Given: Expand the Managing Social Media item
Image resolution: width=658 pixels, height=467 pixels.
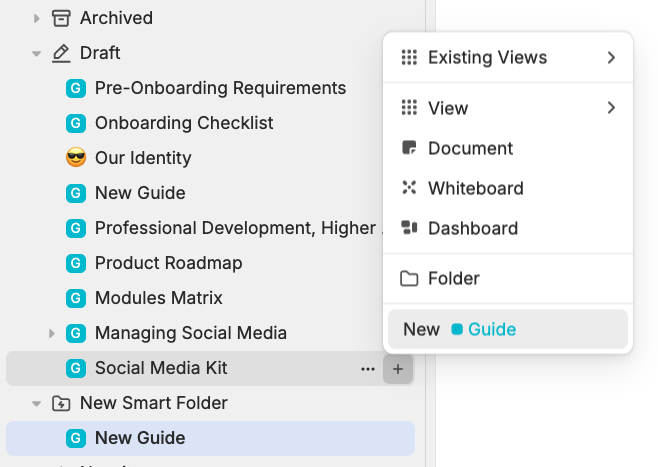Looking at the screenshot, I should [52, 333].
